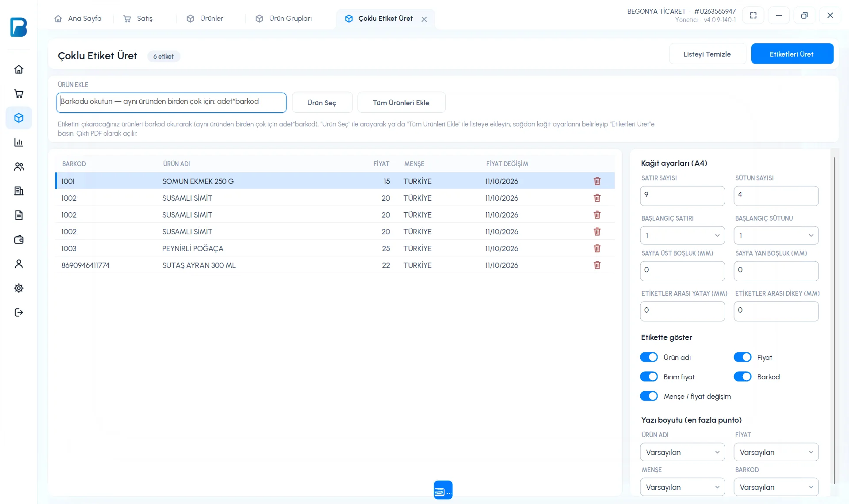
Task: Click the Satır Sayısı input field
Action: click(x=682, y=195)
